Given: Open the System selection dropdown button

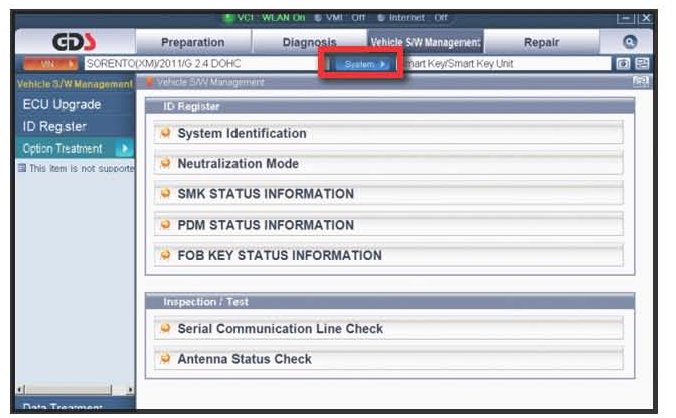Looking at the screenshot, I should 363,64.
